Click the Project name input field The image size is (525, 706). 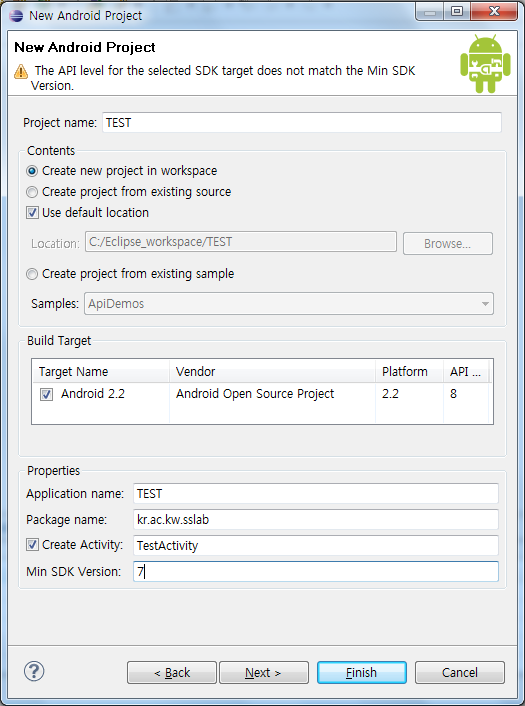pyautogui.click(x=302, y=122)
